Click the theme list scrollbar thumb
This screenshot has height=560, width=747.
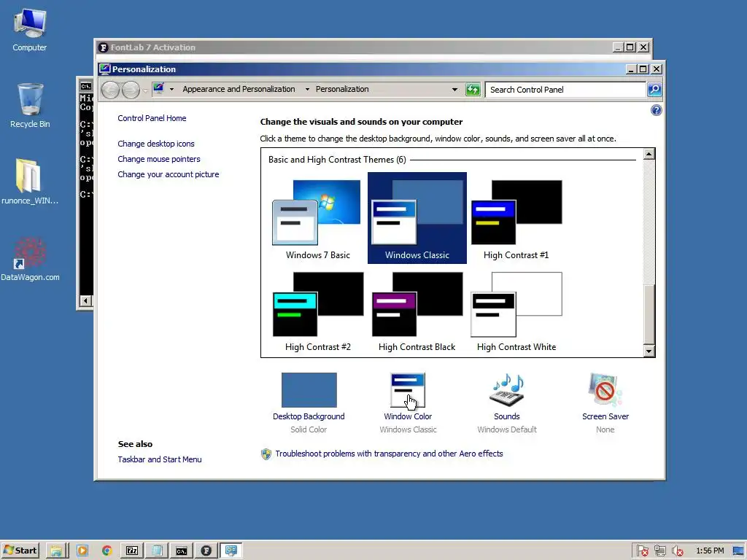coord(649,314)
